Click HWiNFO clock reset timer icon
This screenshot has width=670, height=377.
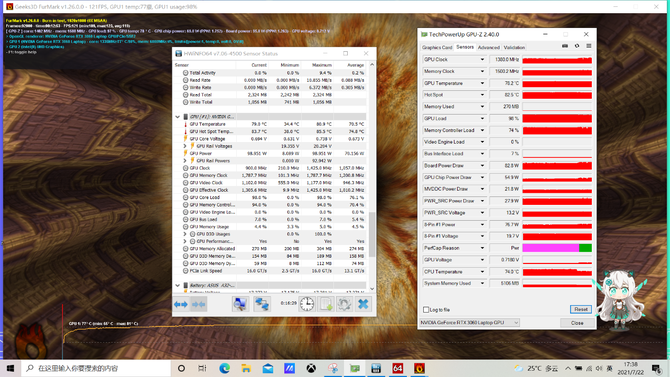(307, 304)
